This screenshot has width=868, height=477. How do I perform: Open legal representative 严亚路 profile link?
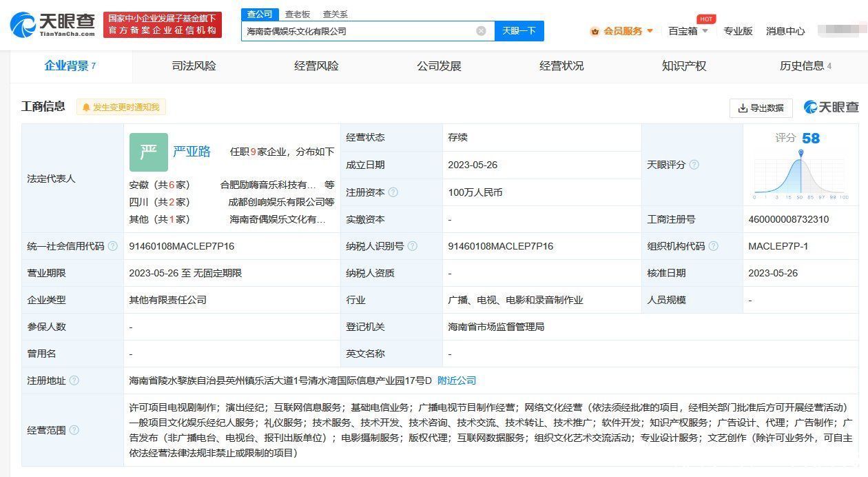(x=192, y=152)
